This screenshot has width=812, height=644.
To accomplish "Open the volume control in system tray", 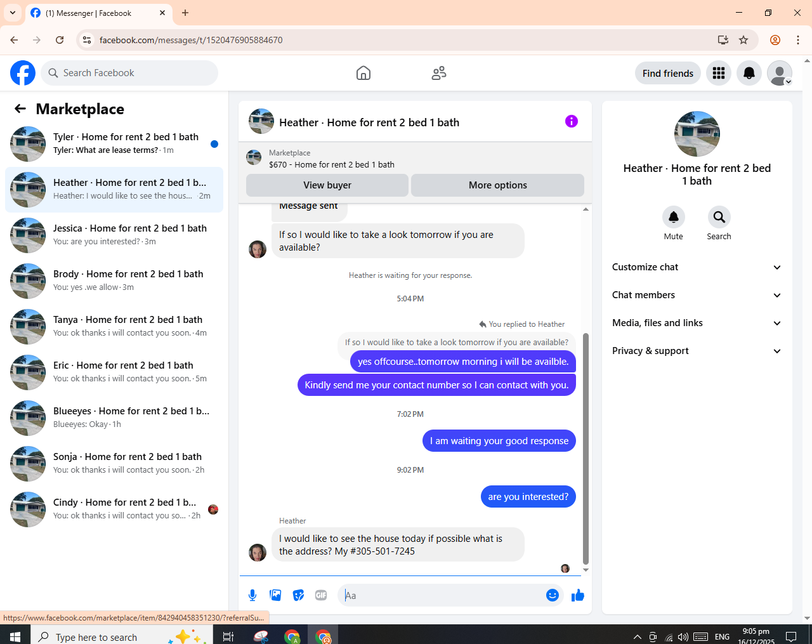I will pyautogui.click(x=683, y=637).
